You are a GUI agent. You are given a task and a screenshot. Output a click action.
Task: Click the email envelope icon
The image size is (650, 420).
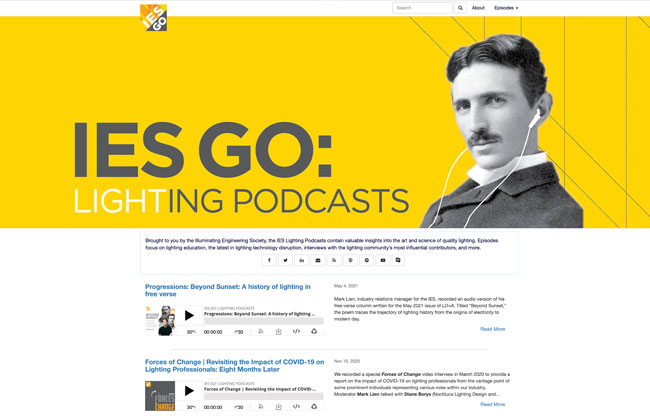point(318,260)
